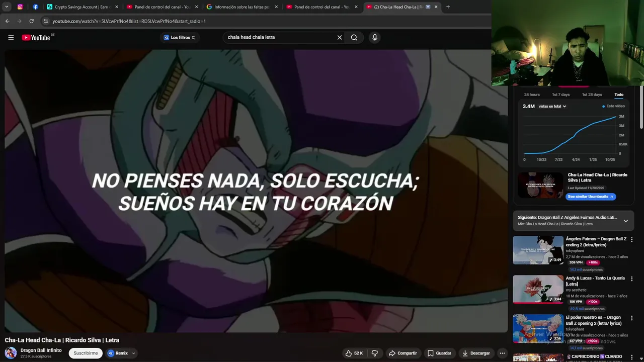Image resolution: width=644 pixels, height=362 pixels.
Task: Select the 1st 7 days stats tab
Action: point(561,95)
